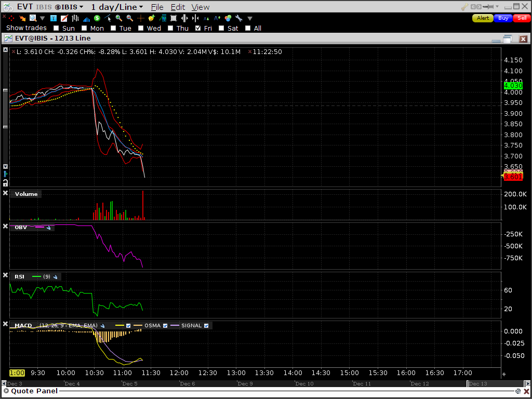Open the File menu
Screen dimensions: 532x399
point(157,7)
